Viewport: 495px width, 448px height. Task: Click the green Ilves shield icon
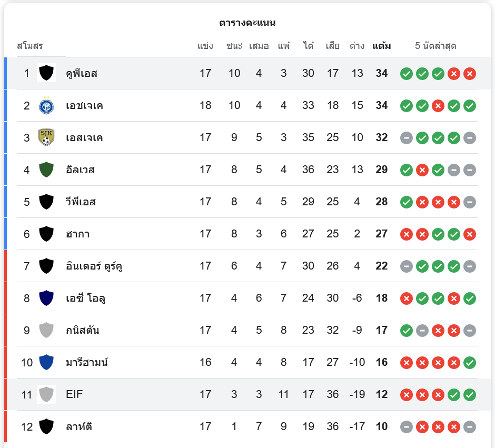tap(46, 170)
